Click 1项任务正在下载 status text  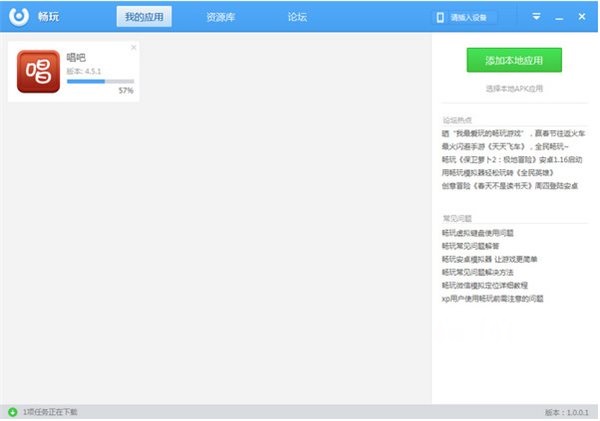[50, 412]
